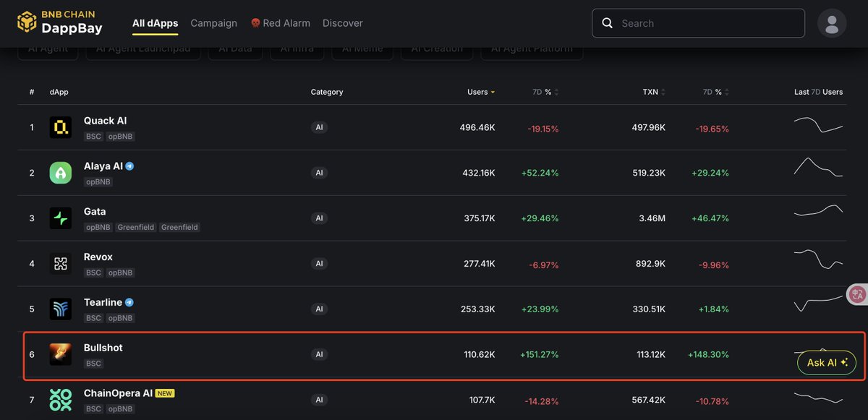Sort the table by Users column
The image size is (868, 420).
(x=481, y=92)
